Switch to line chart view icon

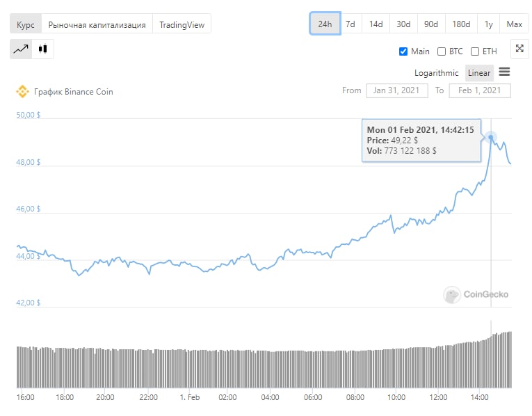click(x=21, y=49)
